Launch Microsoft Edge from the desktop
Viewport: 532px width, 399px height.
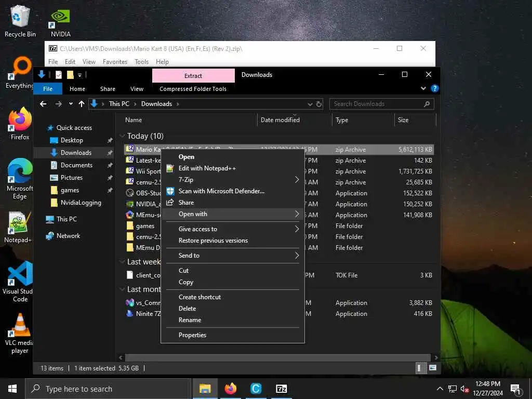[20, 179]
